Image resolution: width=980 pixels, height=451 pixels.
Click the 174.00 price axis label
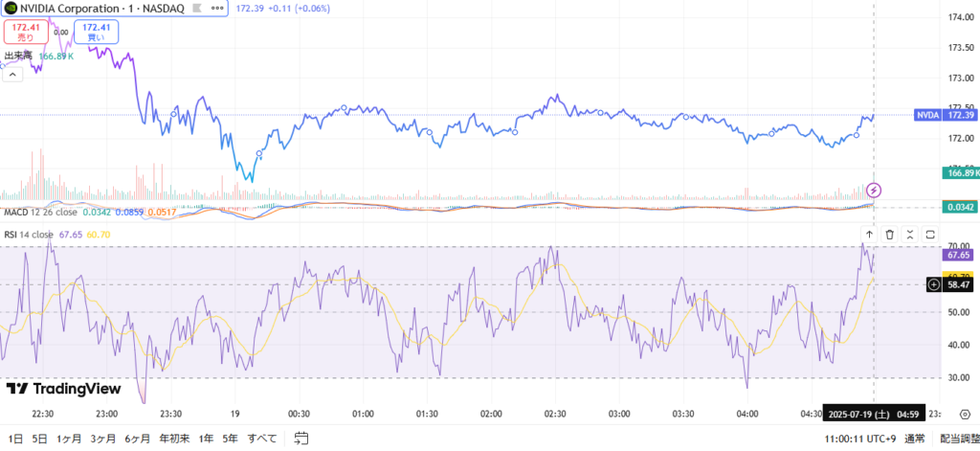pyautogui.click(x=959, y=17)
